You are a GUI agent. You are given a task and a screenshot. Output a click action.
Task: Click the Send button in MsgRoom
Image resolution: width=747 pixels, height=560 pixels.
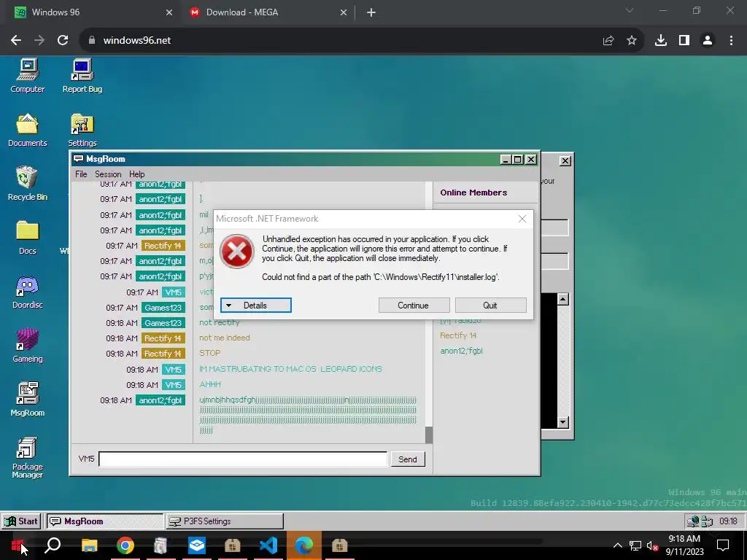tap(407, 459)
